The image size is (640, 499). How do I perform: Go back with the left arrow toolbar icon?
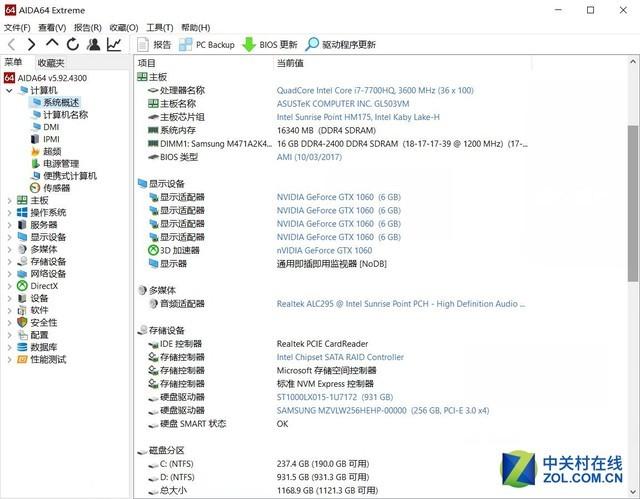[12, 44]
